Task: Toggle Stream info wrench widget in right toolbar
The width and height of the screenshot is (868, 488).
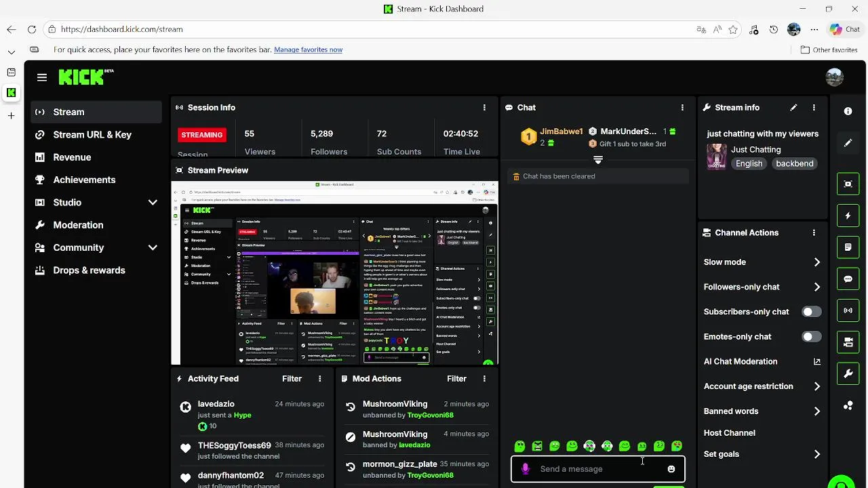Action: click(x=848, y=374)
